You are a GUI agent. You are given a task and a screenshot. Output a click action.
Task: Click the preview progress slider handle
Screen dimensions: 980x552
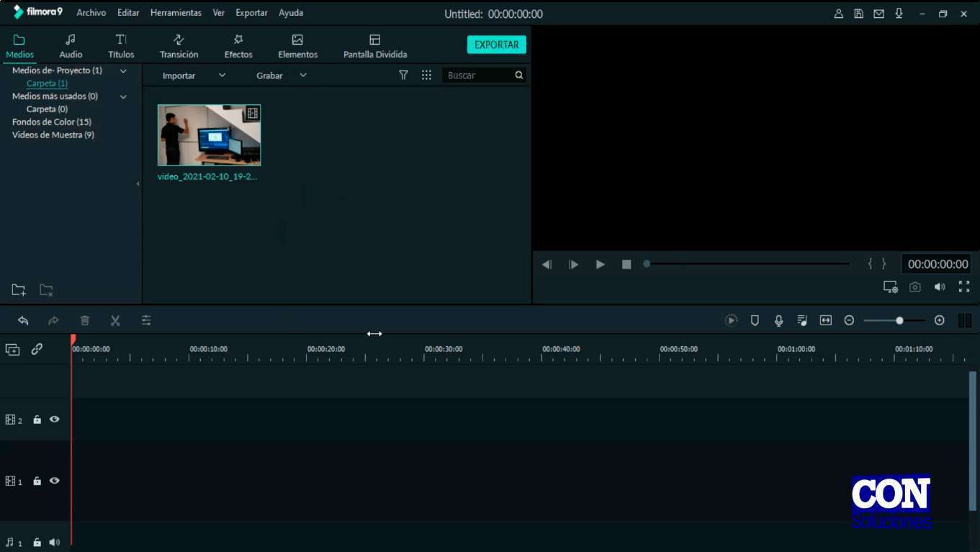tap(647, 264)
